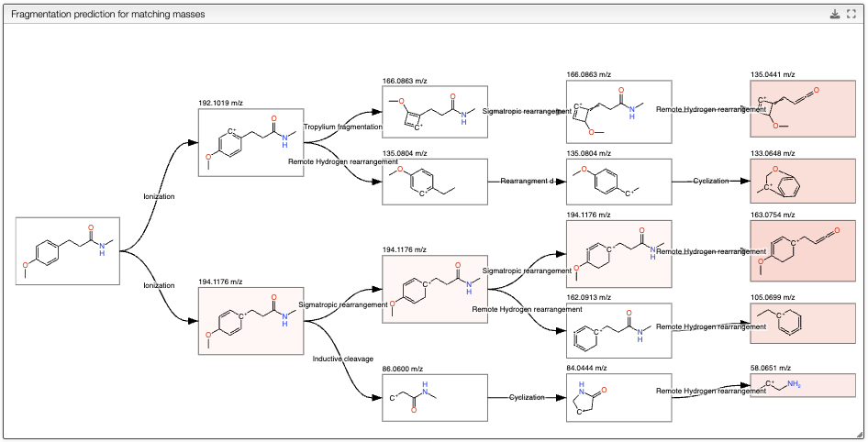The height and width of the screenshot is (442, 868).
Task: Click the resize handle at panel corner
Action: [x=859, y=436]
